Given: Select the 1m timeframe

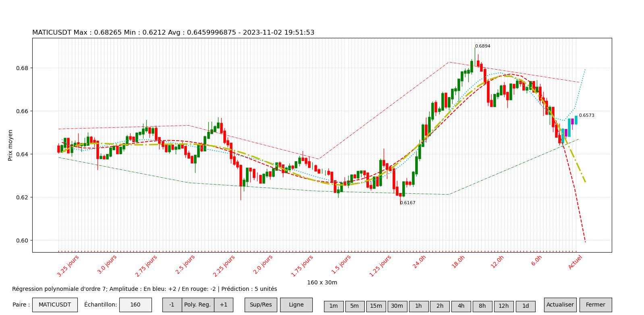Looking at the screenshot, I should coord(334,306).
